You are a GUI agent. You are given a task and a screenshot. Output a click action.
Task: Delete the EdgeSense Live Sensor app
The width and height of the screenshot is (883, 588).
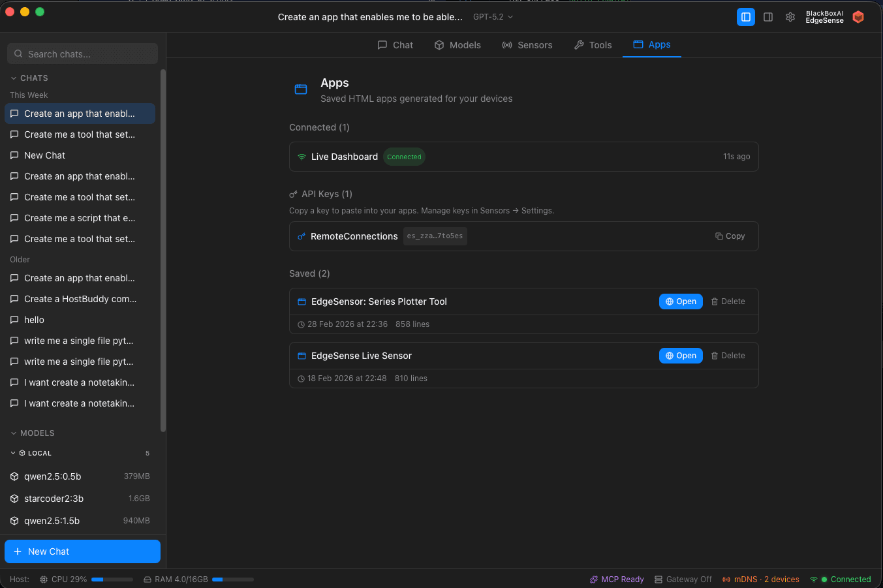(x=728, y=356)
